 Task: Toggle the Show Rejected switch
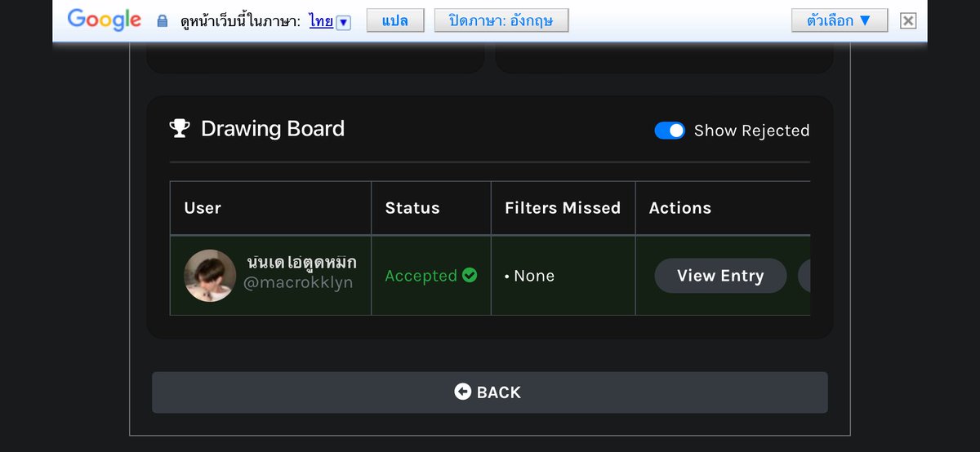click(670, 131)
